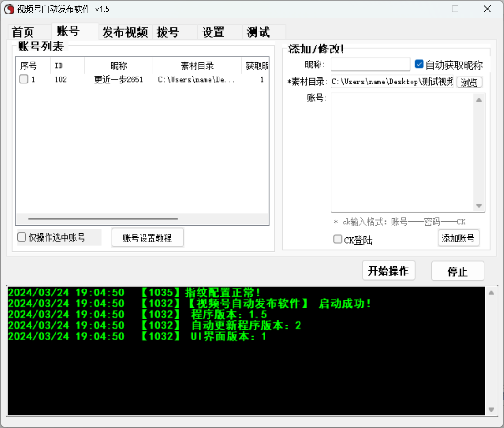
Task: Tick the checkbox for account row 1
Action: pos(24,79)
